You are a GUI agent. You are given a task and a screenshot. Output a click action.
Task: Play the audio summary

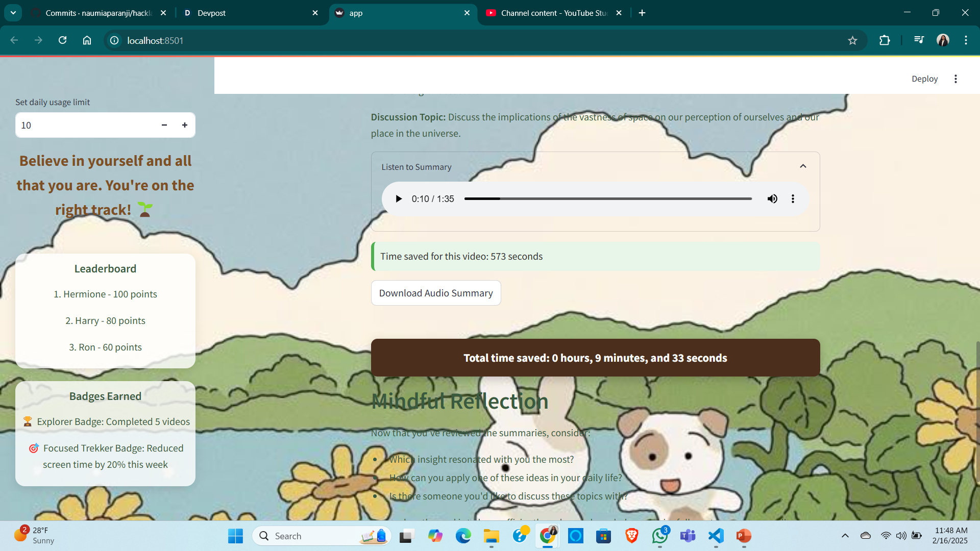tap(399, 199)
